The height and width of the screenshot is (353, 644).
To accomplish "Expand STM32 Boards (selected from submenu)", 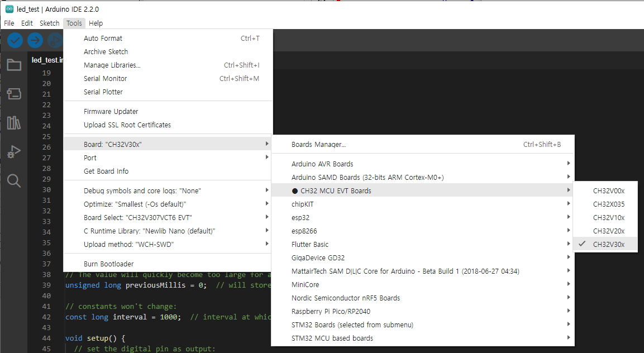I will 423,325.
